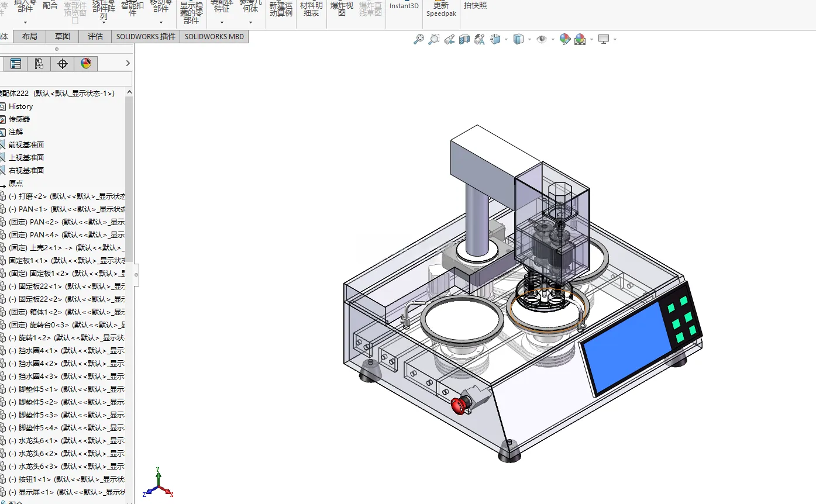
Task: Open the ConfigurationManager panel tab icon
Action: [39, 64]
